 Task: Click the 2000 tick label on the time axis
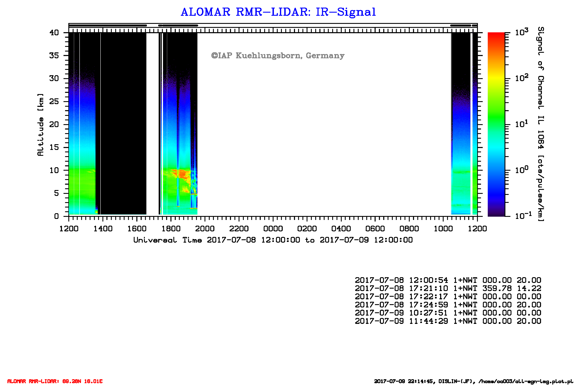tap(205, 228)
